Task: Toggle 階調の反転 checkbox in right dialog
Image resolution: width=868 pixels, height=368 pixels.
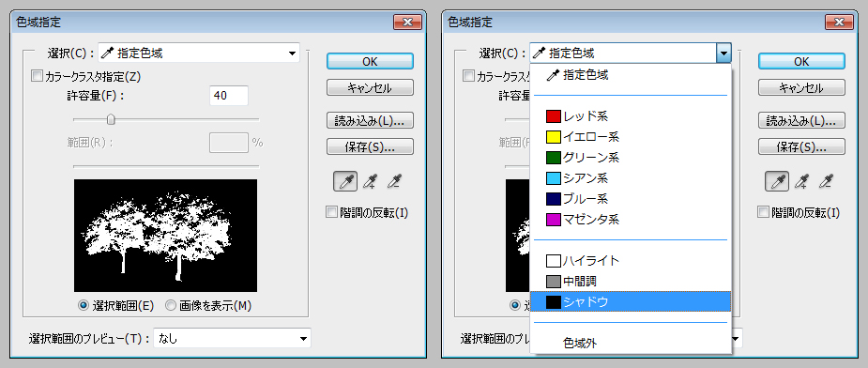Action: click(x=764, y=212)
